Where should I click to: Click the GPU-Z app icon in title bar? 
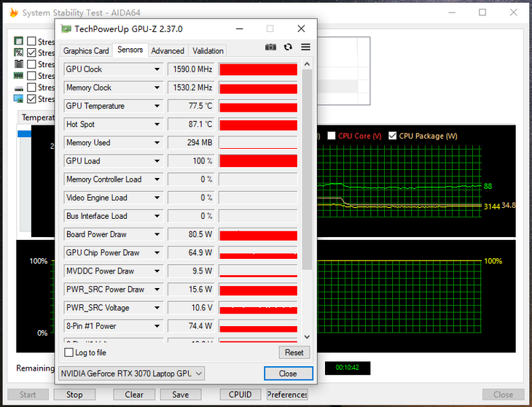(66, 29)
